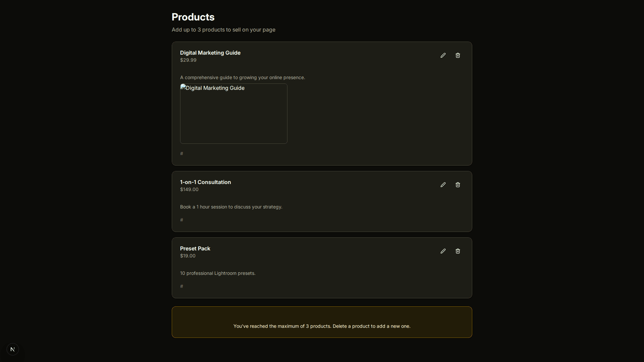Open the link under Preset Pack

(x=181, y=286)
